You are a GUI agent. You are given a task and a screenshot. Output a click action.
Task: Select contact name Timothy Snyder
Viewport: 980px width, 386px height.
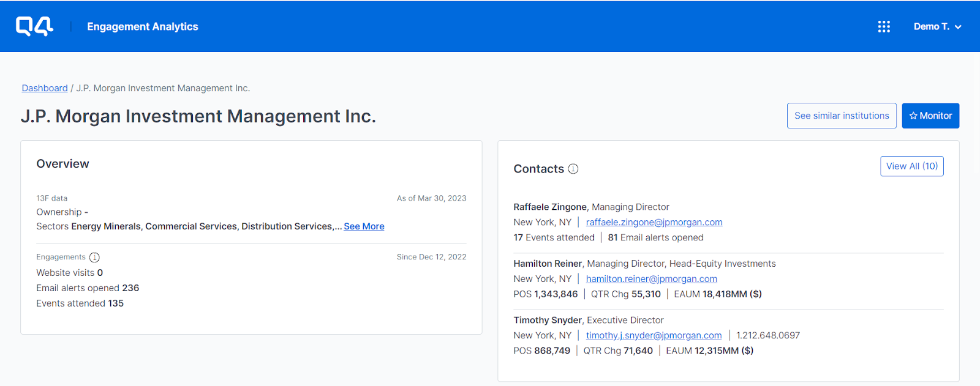coord(548,320)
